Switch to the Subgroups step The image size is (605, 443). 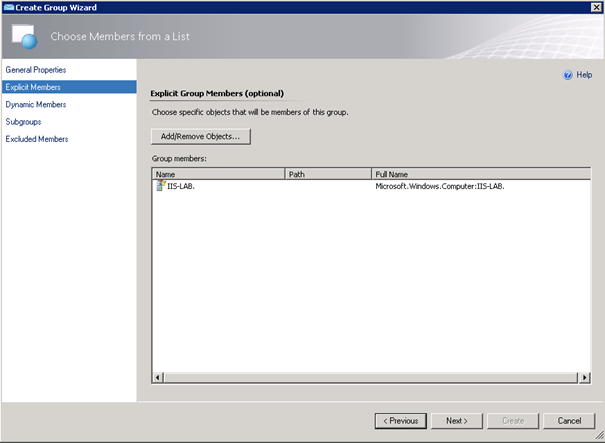[24, 121]
